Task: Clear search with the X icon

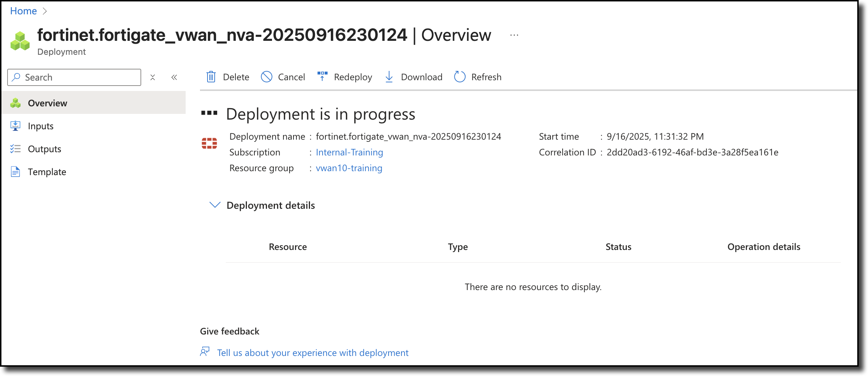Action: (x=153, y=77)
